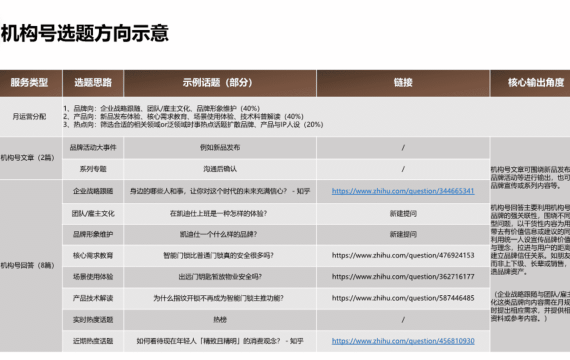This screenshot has width=570, height=360.
Task: Open the zhihu question 456810930 link
Action: coord(403,341)
